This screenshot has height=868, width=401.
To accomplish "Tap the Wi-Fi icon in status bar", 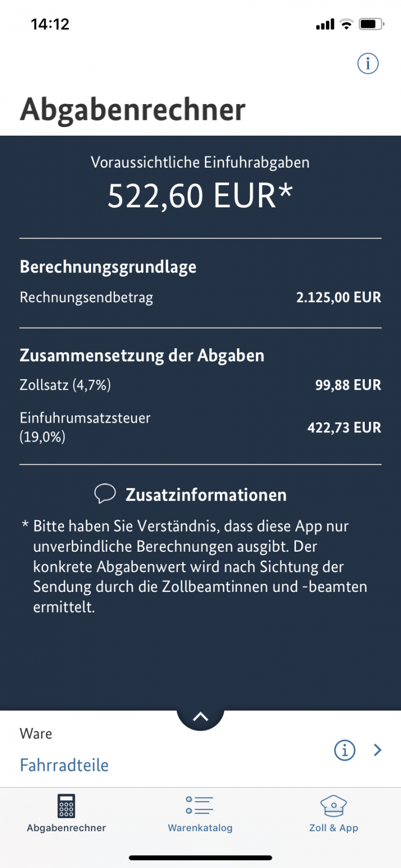I will [346, 24].
